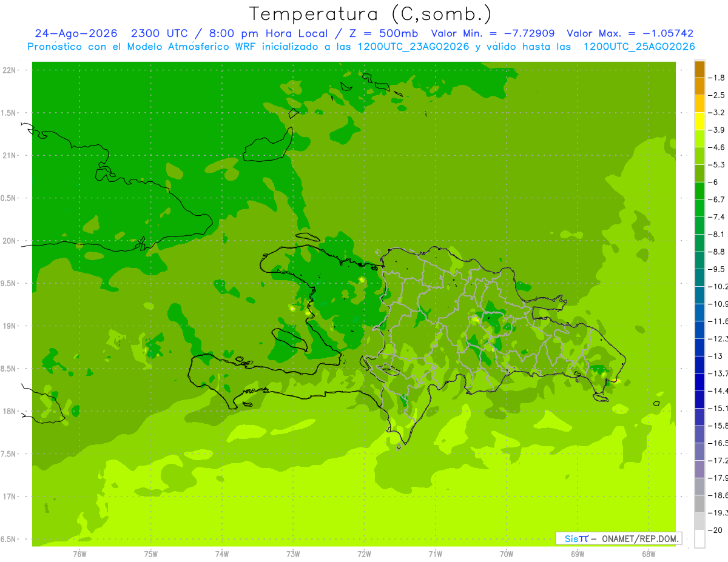Select valid-until time "1200UTC_25AGO2026"

(639, 47)
